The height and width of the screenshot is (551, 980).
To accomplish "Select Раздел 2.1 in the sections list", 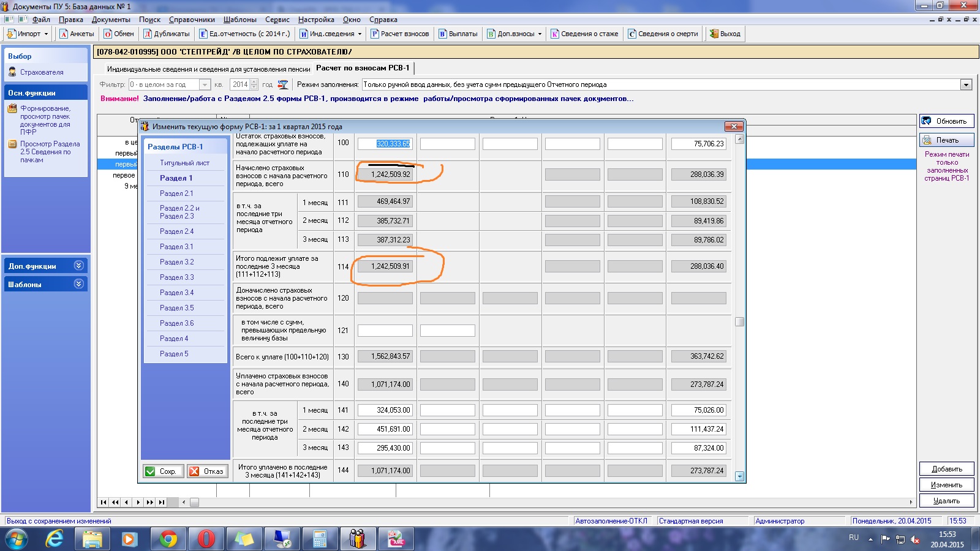I will 176,193.
